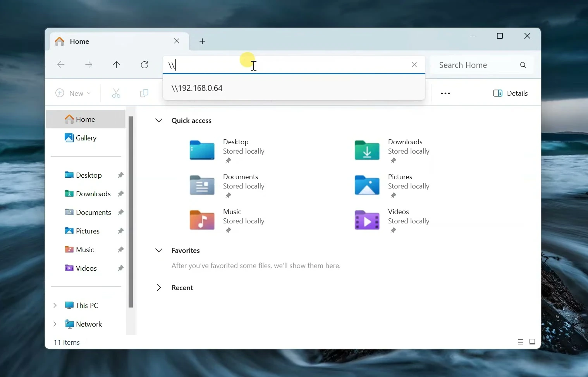
Task: Refresh the Home view
Action: coord(144,65)
